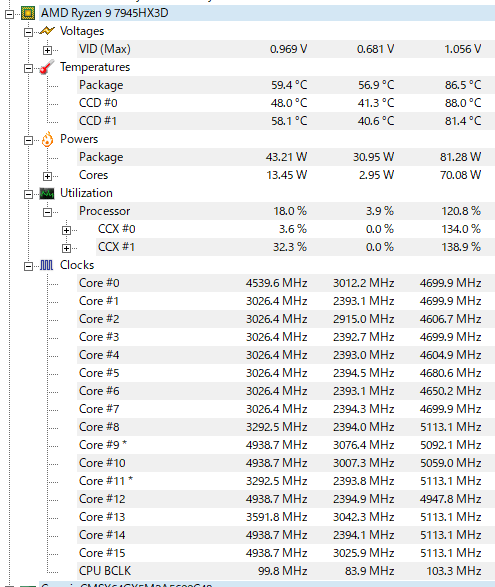Viewport: 495px width, 587px height.
Task: Select the Core #7 clock row
Action: 286,409
